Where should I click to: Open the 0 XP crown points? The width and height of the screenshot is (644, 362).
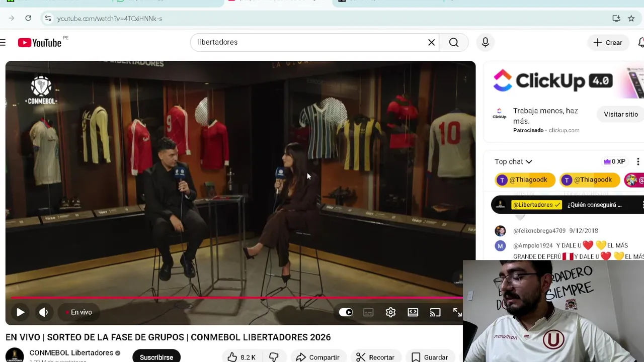click(614, 161)
